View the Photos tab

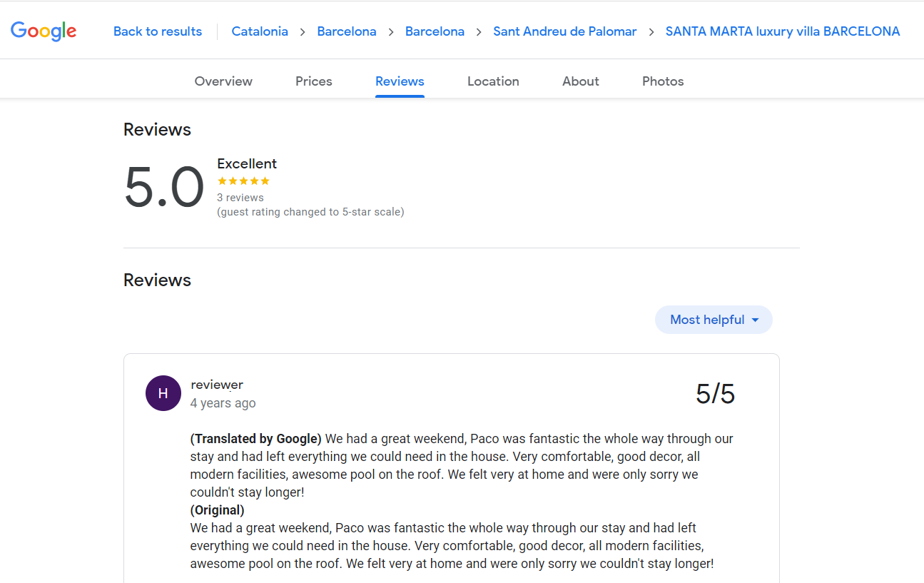[663, 81]
